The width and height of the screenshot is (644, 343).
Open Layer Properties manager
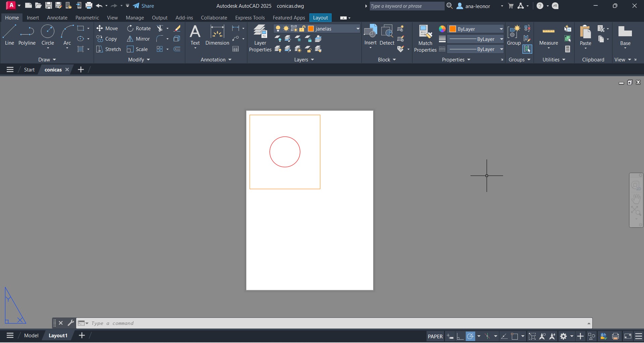coord(260,39)
